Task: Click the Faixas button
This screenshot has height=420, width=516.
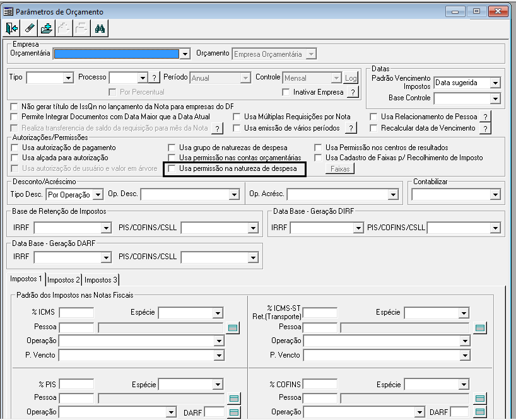Action: point(340,169)
